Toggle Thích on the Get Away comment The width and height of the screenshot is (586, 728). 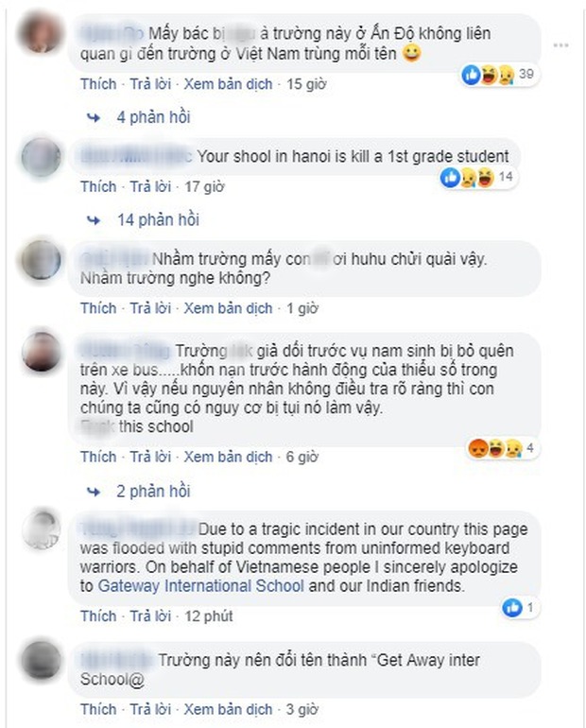(x=98, y=709)
